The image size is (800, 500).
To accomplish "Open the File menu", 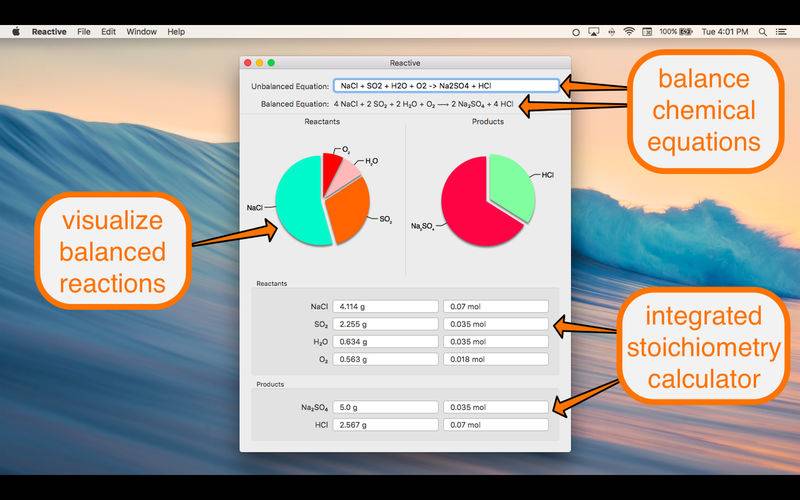I will [84, 32].
